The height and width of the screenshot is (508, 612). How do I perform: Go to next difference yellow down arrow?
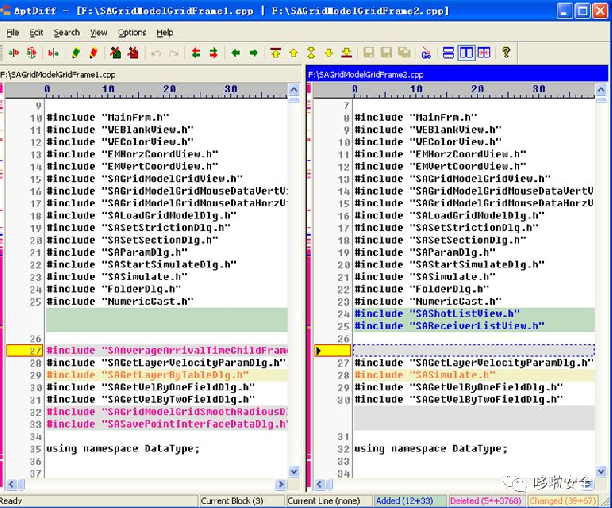click(329, 53)
